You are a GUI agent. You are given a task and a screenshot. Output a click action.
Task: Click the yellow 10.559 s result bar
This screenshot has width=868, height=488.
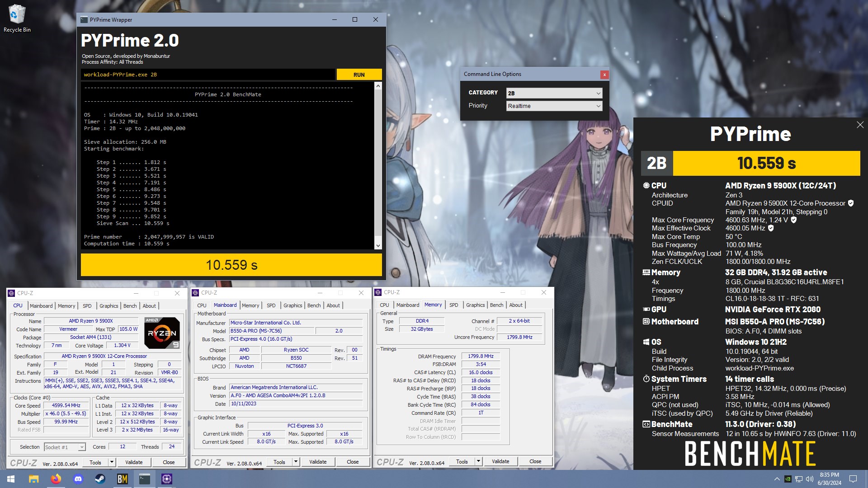231,265
